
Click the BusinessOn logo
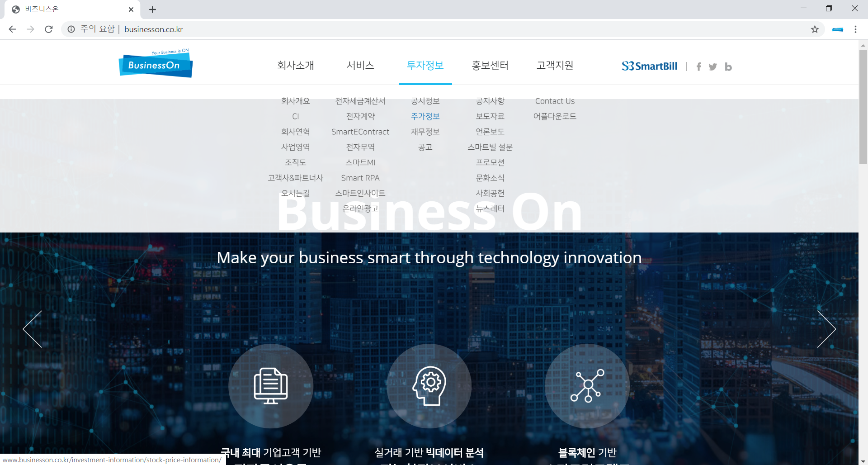(x=156, y=63)
